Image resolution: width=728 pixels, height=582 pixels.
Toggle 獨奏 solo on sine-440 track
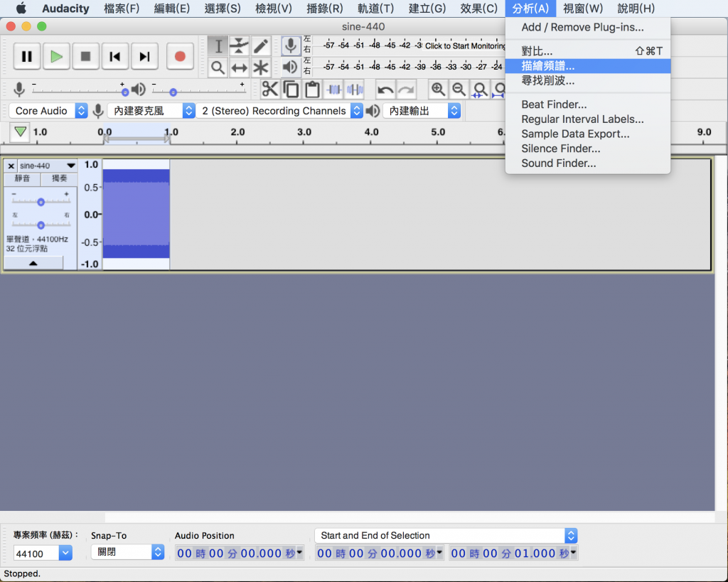click(x=59, y=178)
